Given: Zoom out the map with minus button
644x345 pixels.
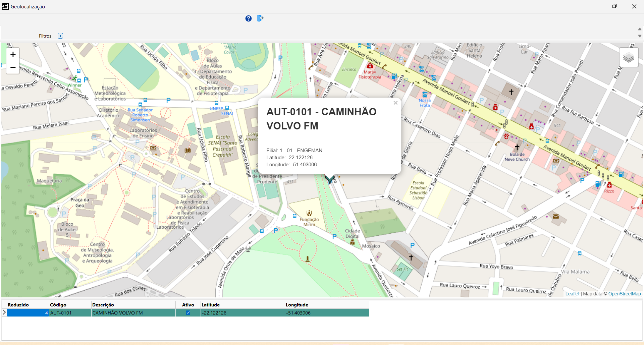Looking at the screenshot, I should [x=13, y=67].
